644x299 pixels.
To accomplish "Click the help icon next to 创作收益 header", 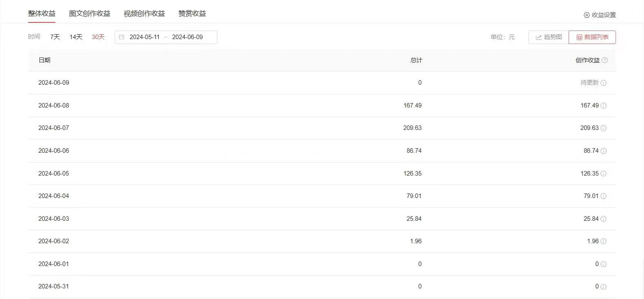I will tap(605, 60).
